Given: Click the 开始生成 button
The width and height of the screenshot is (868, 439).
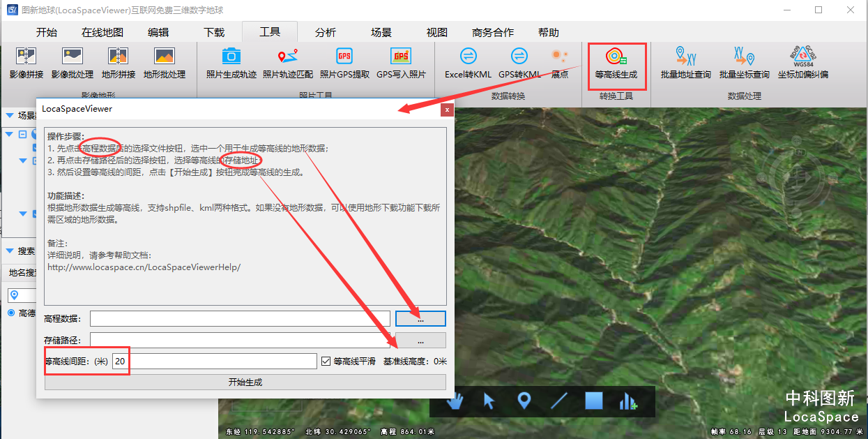Looking at the screenshot, I should pos(245,382).
